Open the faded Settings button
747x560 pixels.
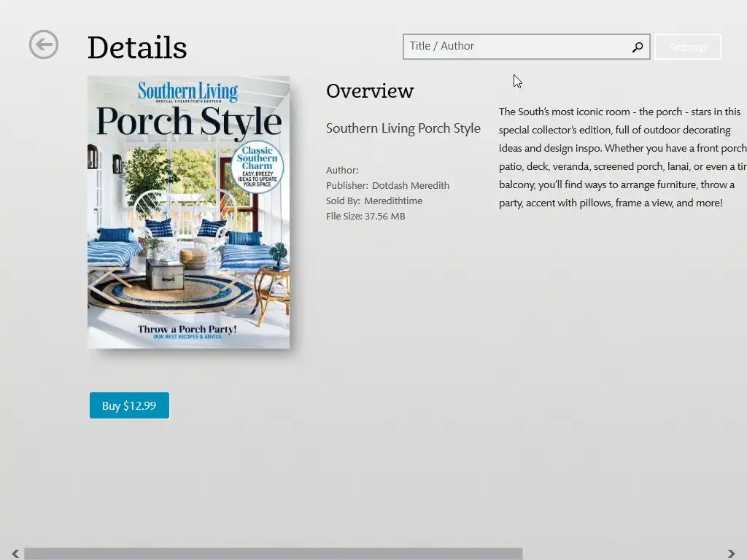pos(687,47)
